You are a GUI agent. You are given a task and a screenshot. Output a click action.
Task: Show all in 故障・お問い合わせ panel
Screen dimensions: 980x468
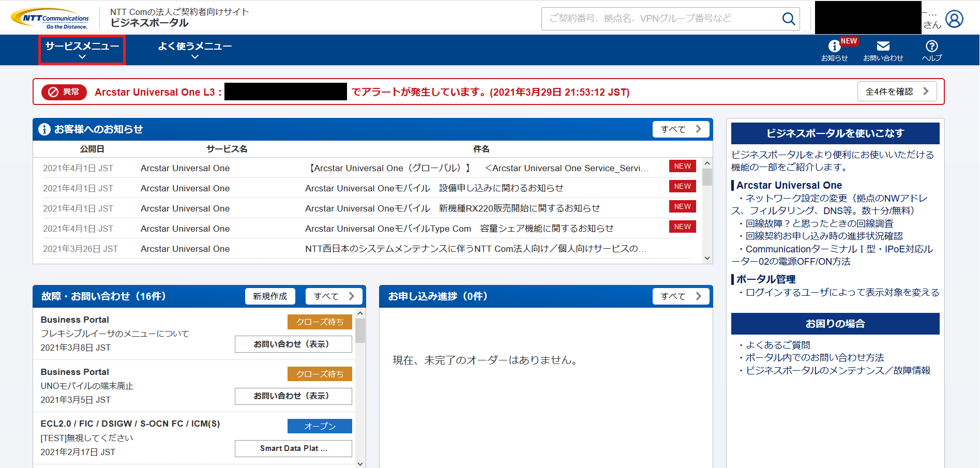click(334, 296)
